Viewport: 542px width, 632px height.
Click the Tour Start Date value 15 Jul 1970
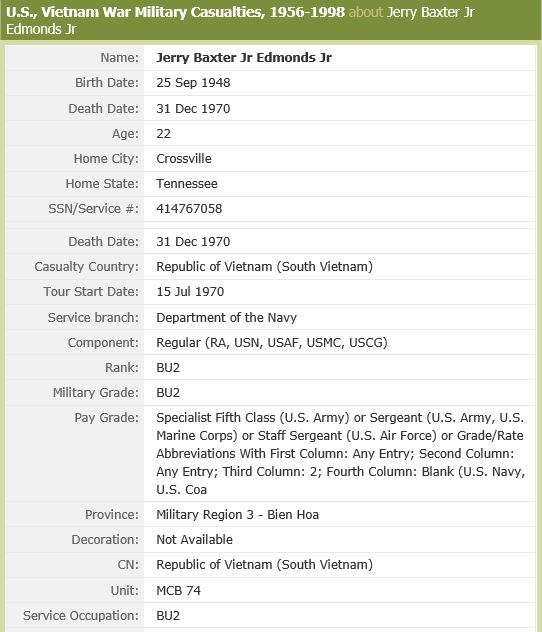point(190,291)
